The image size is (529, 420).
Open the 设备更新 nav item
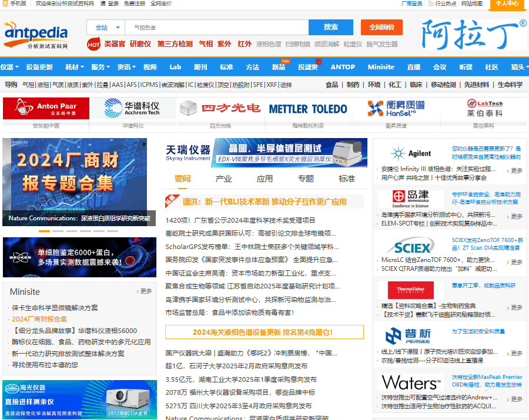[39, 67]
